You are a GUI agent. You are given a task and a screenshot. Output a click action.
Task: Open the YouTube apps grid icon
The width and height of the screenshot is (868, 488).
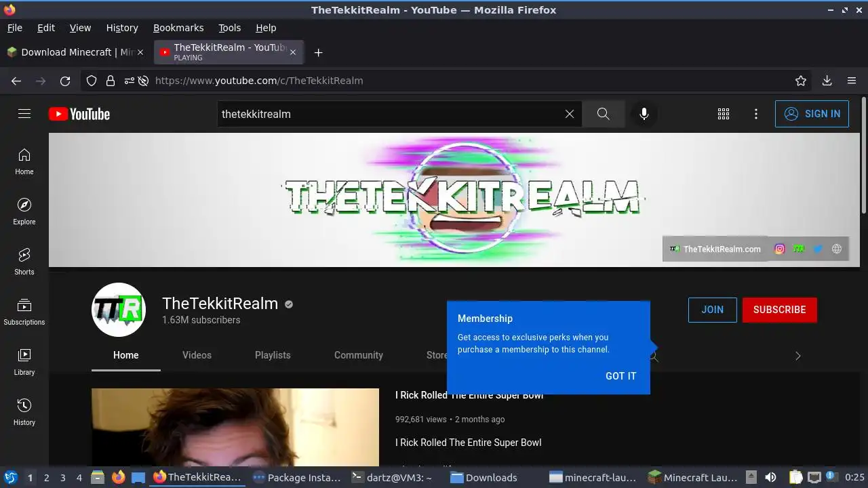(724, 114)
